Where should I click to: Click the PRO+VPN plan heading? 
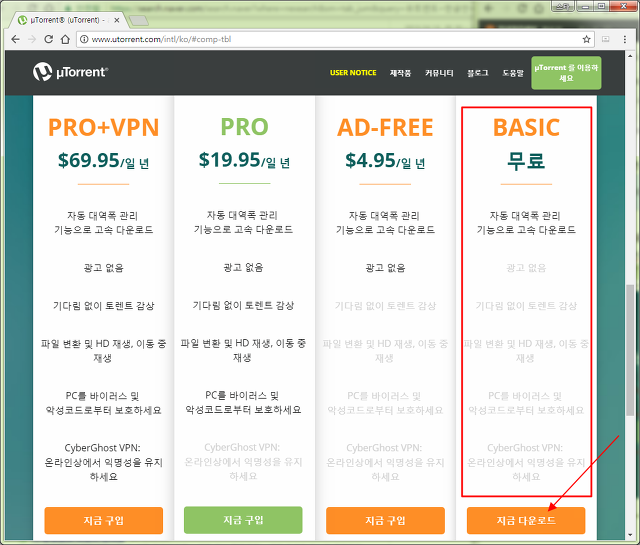(104, 127)
